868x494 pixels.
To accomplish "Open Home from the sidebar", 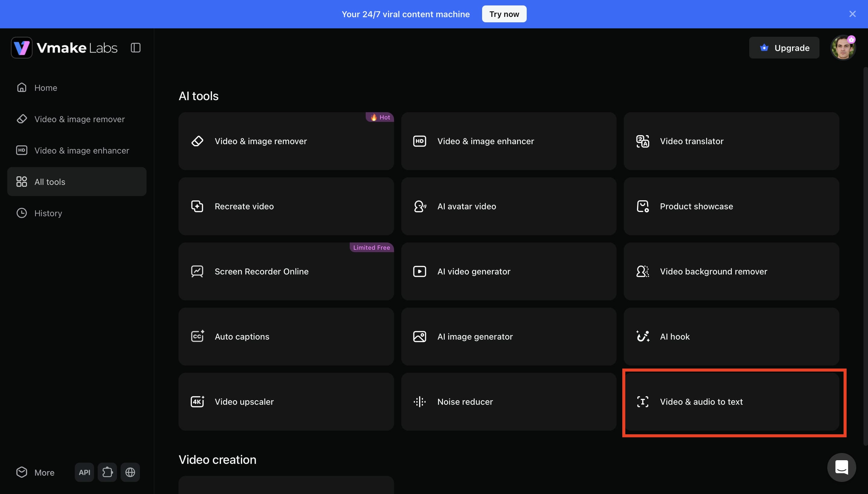I will pyautogui.click(x=77, y=87).
